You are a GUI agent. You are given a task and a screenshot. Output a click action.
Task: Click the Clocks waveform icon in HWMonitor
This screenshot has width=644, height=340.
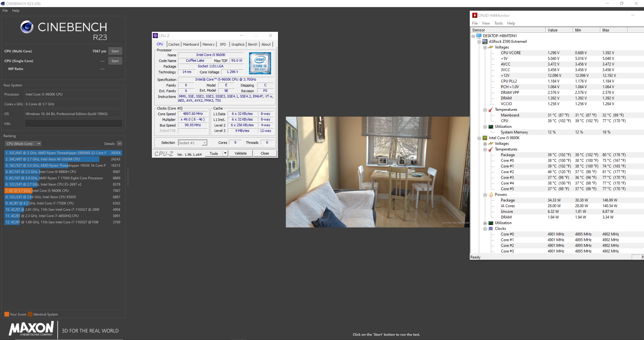(x=491, y=229)
